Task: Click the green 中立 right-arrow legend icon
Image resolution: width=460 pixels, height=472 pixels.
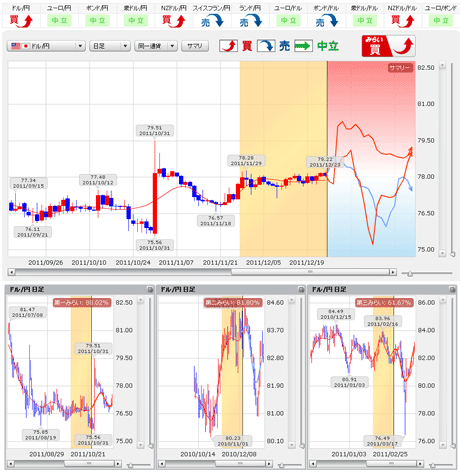Action: pyautogui.click(x=303, y=46)
